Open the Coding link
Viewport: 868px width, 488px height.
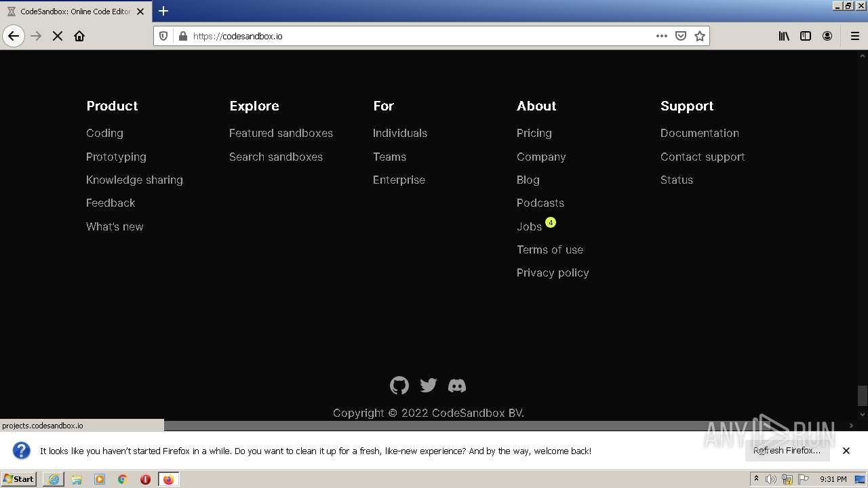[x=104, y=134]
